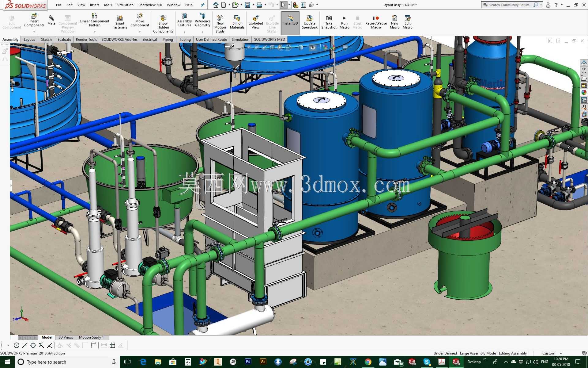588x368 pixels.
Task: Launch Smart Fasteners
Action: pos(120,22)
